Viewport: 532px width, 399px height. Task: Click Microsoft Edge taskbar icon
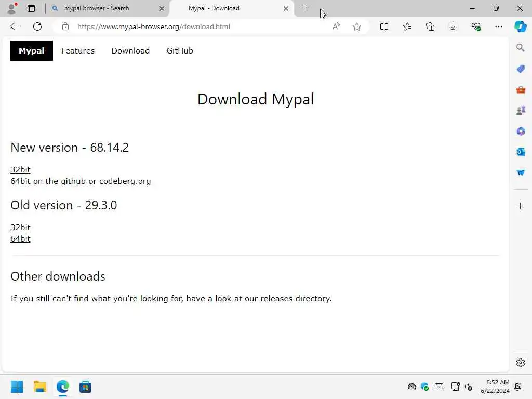coord(63,387)
